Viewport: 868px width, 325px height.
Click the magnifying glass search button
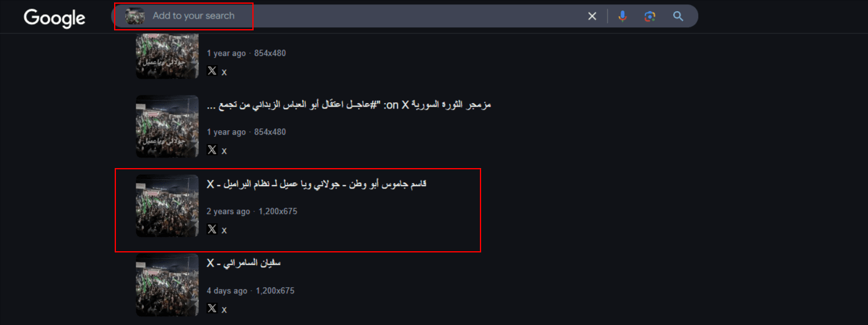[x=678, y=16]
